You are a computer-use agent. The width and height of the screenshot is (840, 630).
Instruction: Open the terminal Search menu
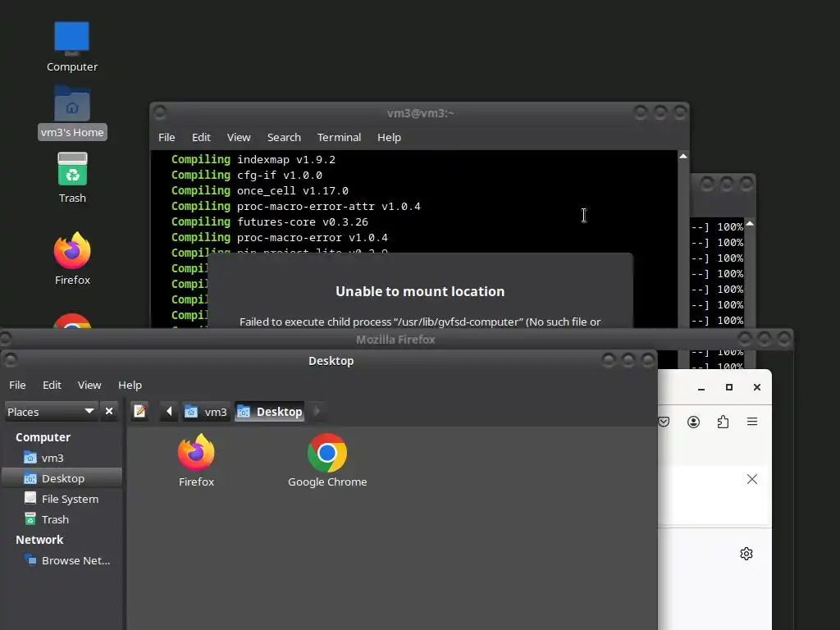coord(284,138)
